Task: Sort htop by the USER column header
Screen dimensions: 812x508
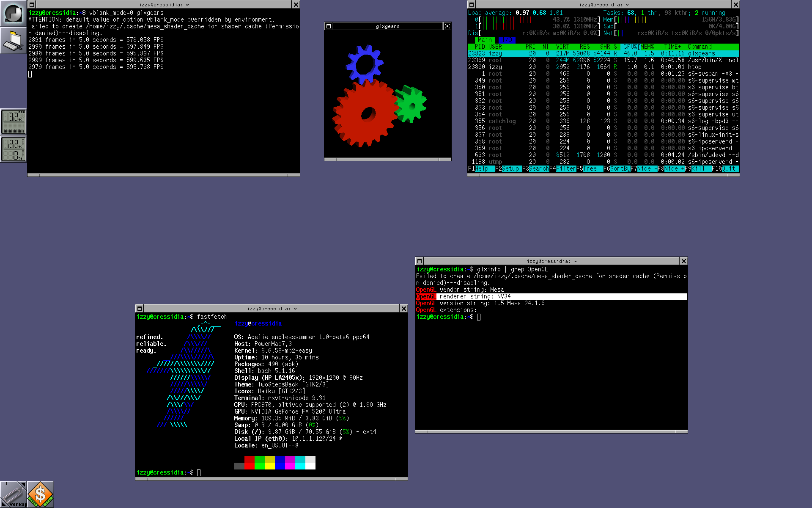Action: pyautogui.click(x=495, y=47)
